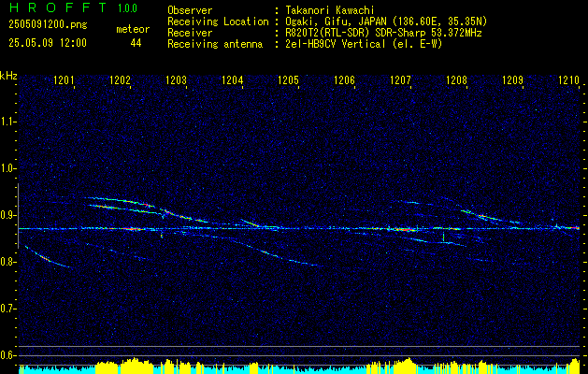The image size is (588, 374).
Task: Select Ogaki, Gifu, JAPAN coordinates text
Action: tap(385, 22)
